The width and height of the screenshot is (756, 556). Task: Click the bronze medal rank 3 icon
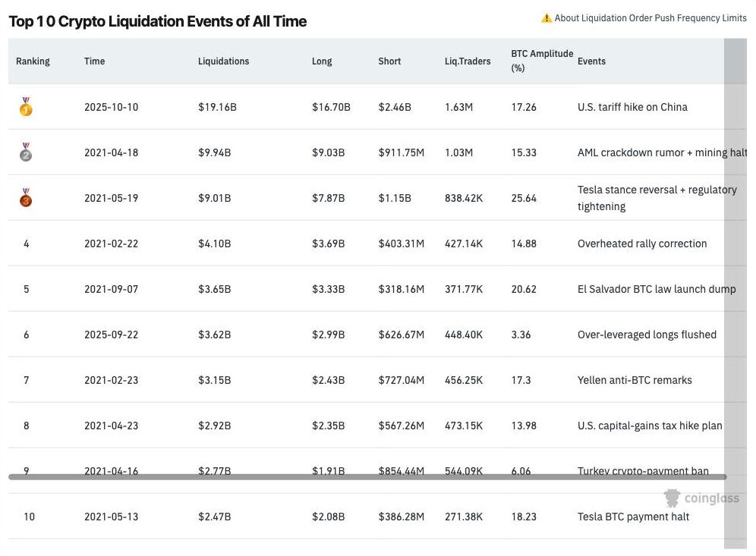[26, 198]
